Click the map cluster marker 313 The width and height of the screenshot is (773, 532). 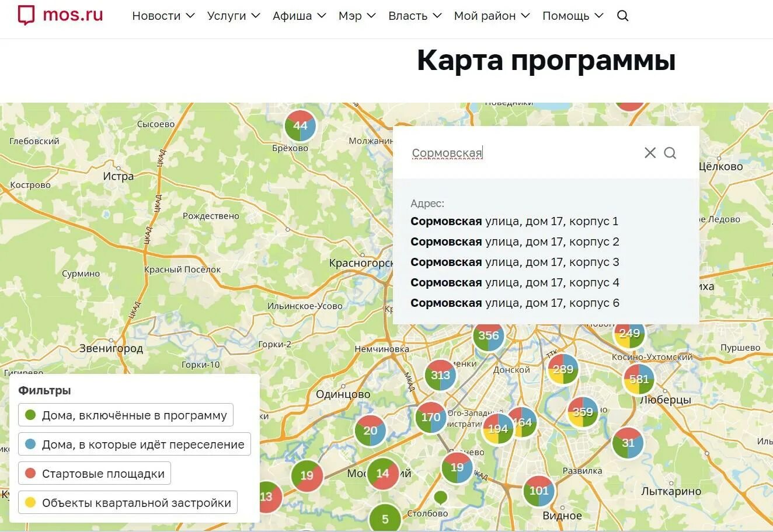tap(440, 375)
